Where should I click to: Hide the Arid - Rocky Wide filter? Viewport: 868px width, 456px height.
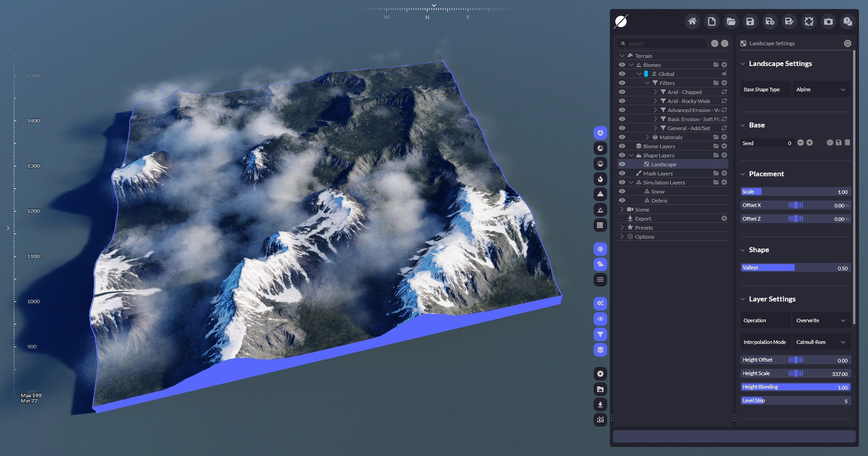click(622, 101)
